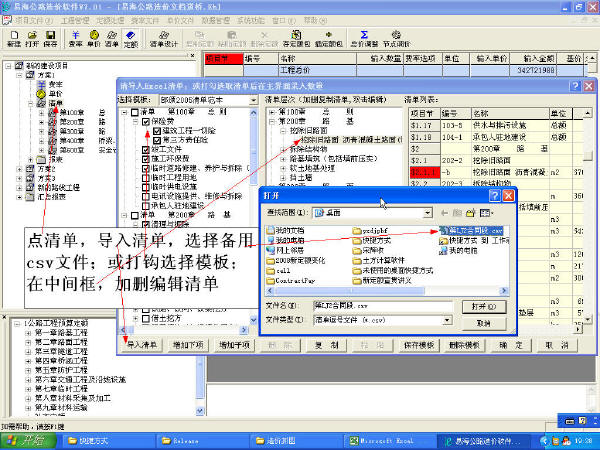Click the 导入清单 button

pyautogui.click(x=142, y=345)
